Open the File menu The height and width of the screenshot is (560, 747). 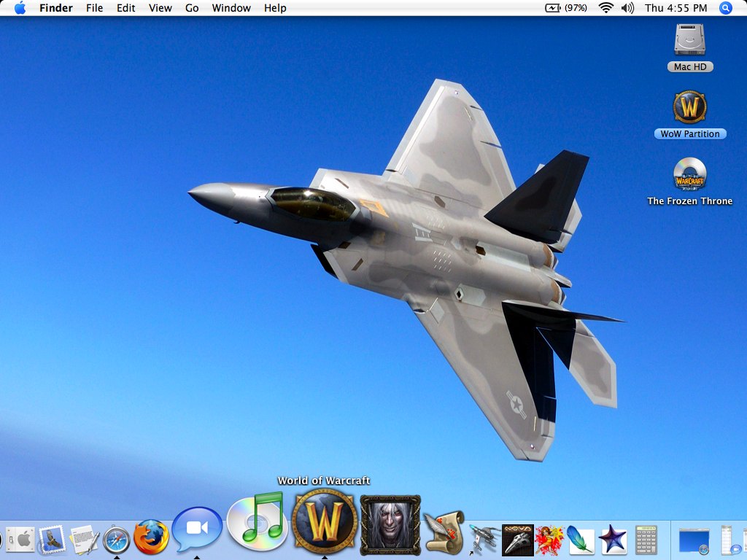94,8
